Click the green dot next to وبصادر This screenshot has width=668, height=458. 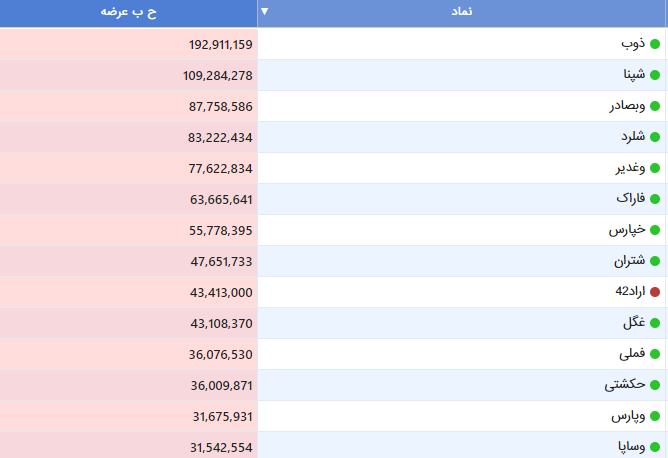pos(655,106)
